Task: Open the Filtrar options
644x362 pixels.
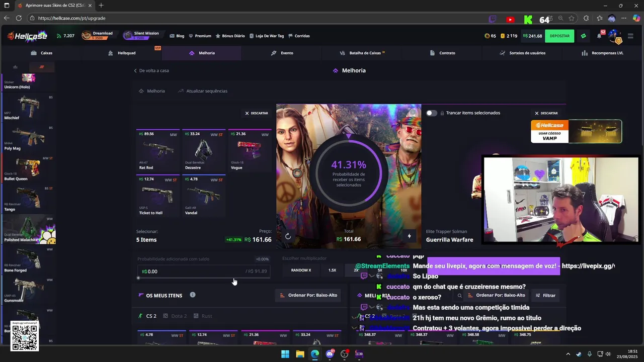Action: pyautogui.click(x=545, y=295)
